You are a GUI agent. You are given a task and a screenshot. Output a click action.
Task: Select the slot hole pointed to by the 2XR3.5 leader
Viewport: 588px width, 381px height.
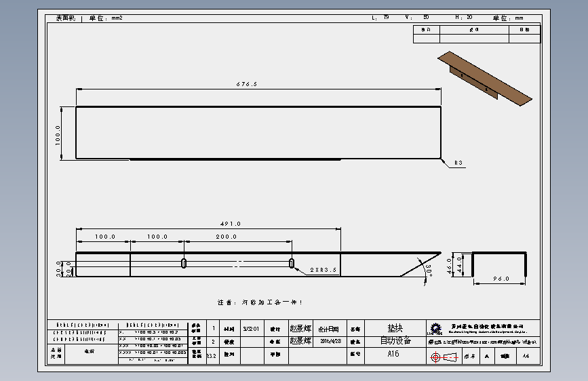click(x=292, y=263)
